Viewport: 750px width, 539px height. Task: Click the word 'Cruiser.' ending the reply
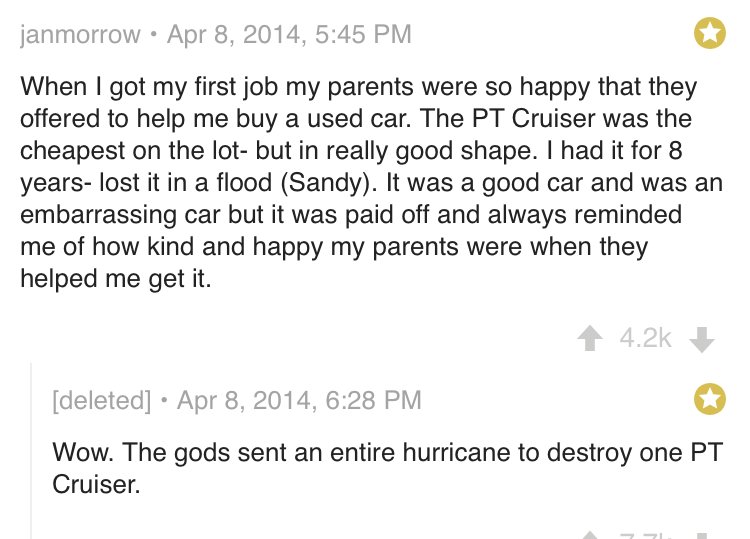96,484
